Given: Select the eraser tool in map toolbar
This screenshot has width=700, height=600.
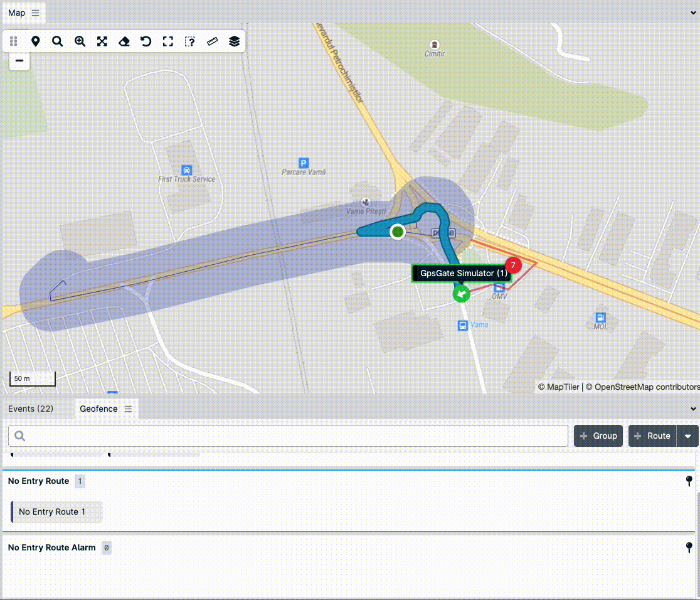Looking at the screenshot, I should [x=124, y=41].
